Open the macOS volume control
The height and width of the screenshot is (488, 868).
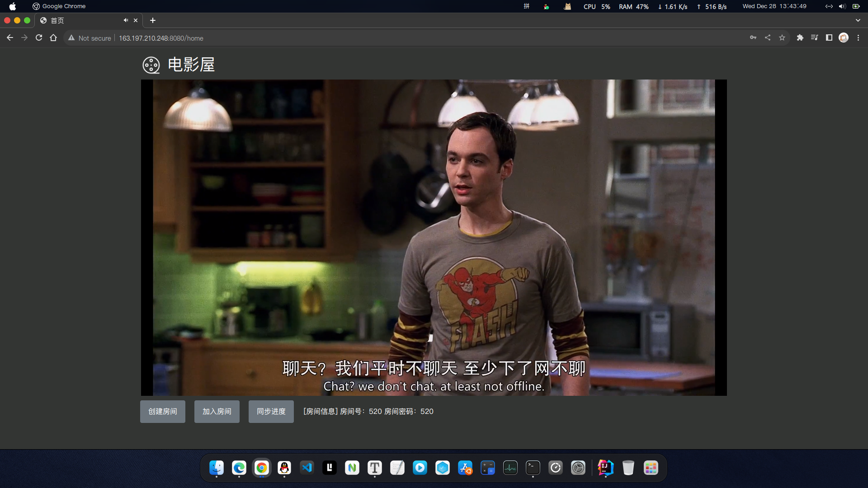point(842,6)
